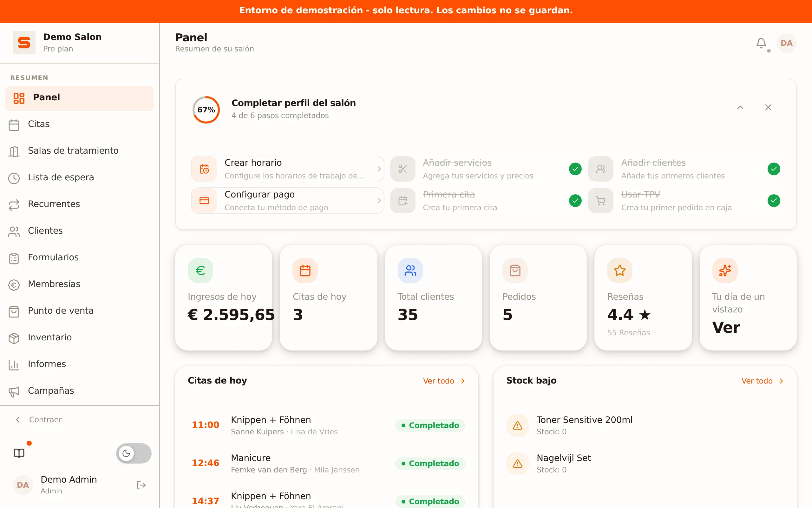Click the euro icon on Ingresos de hoy card
Image resolution: width=812 pixels, height=508 pixels.
tap(200, 270)
